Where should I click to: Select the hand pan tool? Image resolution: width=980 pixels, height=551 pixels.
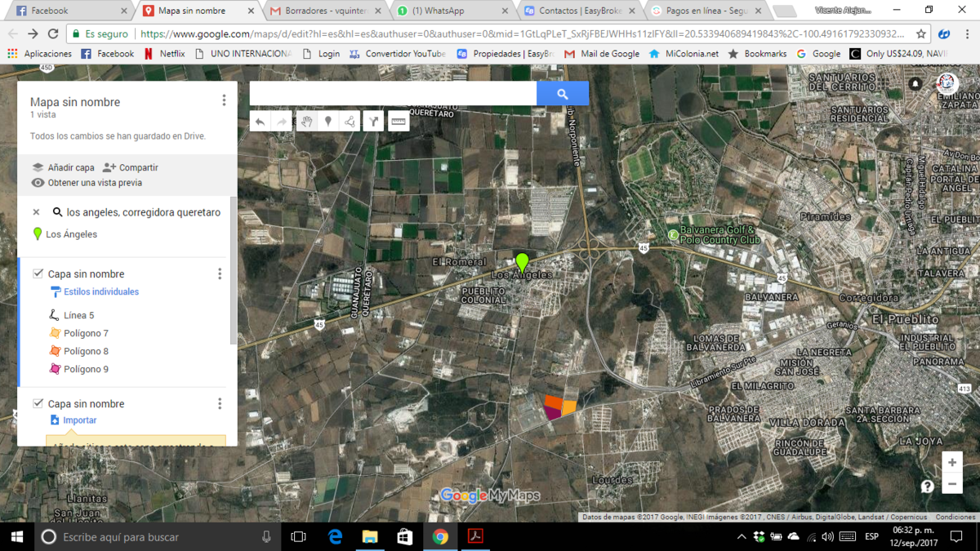[305, 122]
